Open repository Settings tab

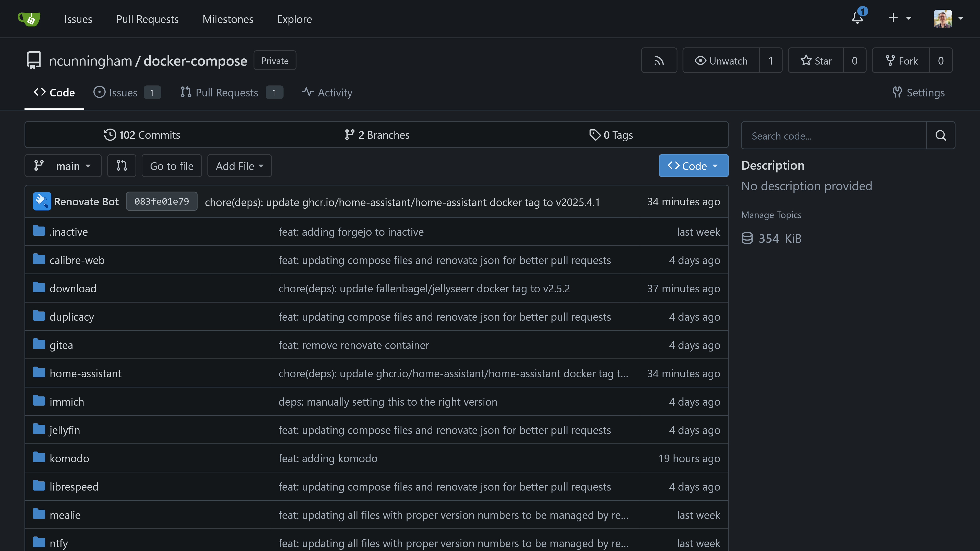(918, 92)
